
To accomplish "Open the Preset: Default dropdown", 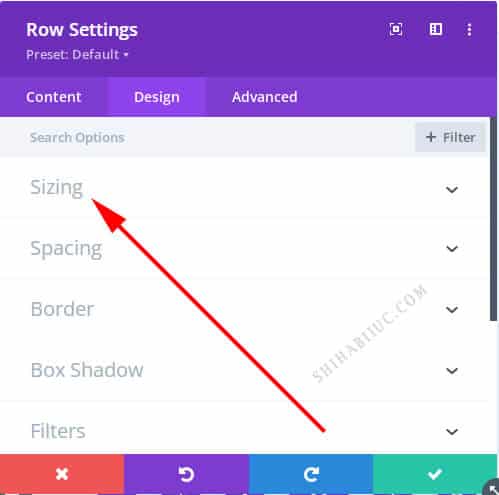I will (x=77, y=54).
